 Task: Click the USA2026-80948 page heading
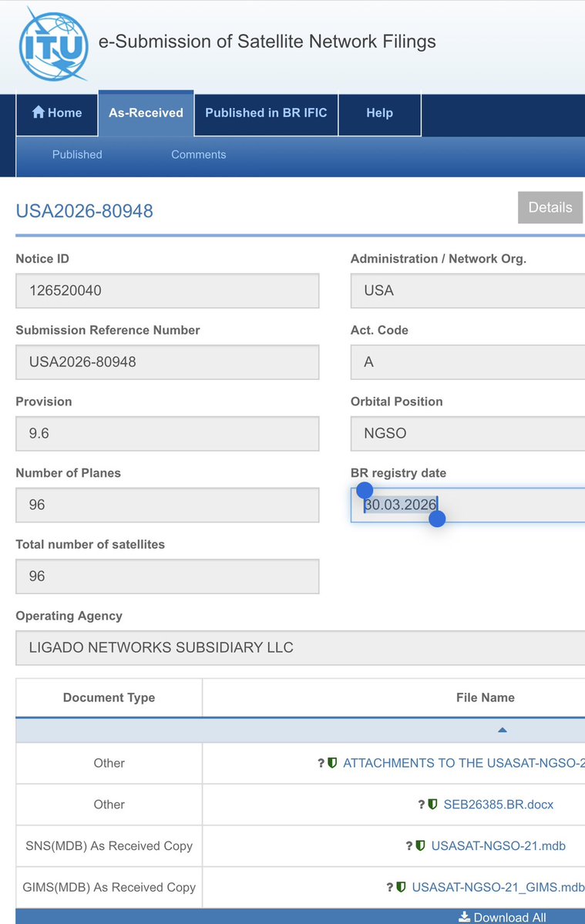pos(84,210)
